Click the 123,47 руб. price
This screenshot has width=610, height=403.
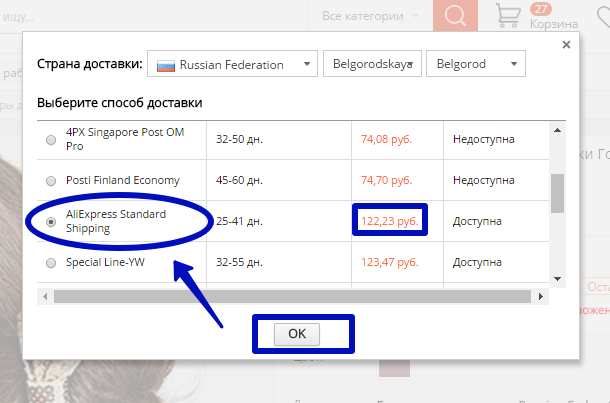click(x=390, y=262)
